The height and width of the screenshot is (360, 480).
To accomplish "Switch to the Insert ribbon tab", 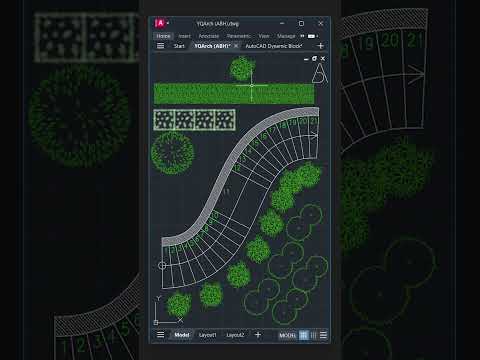I will tap(184, 36).
